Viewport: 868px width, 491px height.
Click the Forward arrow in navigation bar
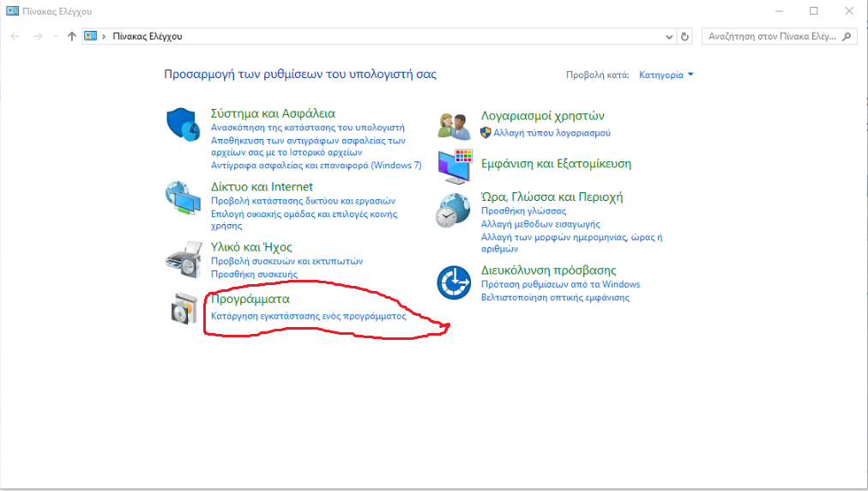[x=38, y=37]
